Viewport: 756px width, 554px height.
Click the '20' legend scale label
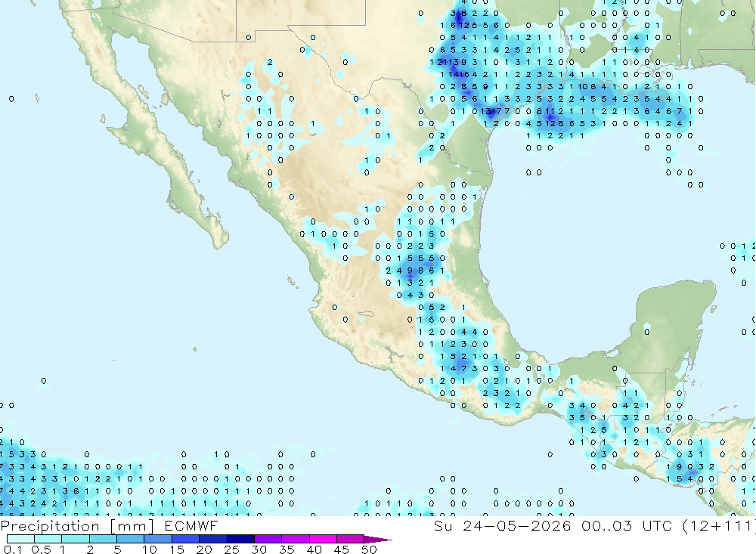204,549
